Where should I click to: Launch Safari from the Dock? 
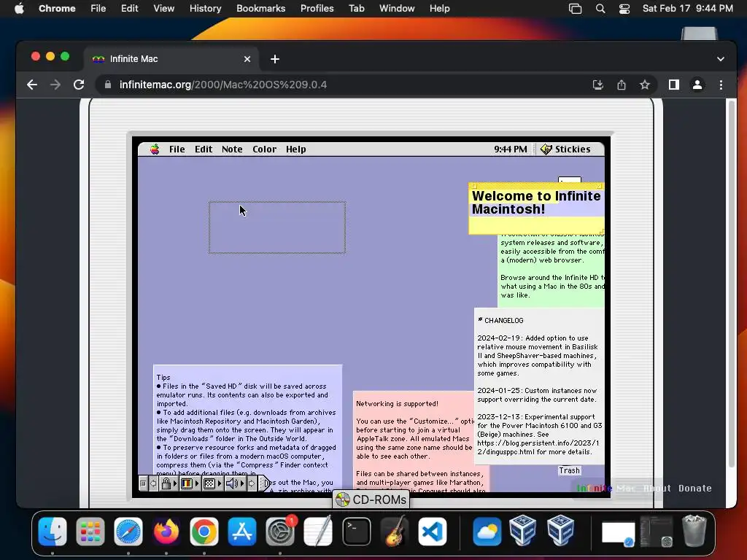[x=128, y=531]
